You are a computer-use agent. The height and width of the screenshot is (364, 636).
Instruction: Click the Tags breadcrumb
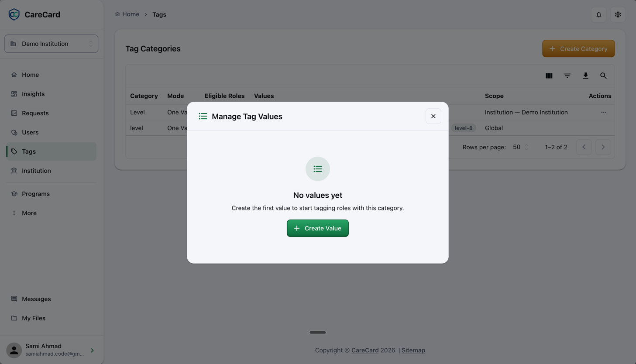point(159,14)
